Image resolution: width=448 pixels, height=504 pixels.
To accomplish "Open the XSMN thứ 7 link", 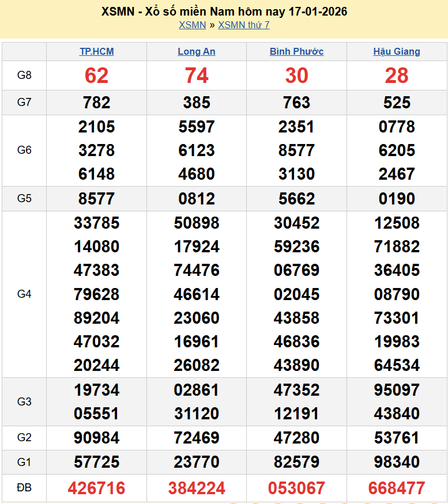I will [x=243, y=25].
